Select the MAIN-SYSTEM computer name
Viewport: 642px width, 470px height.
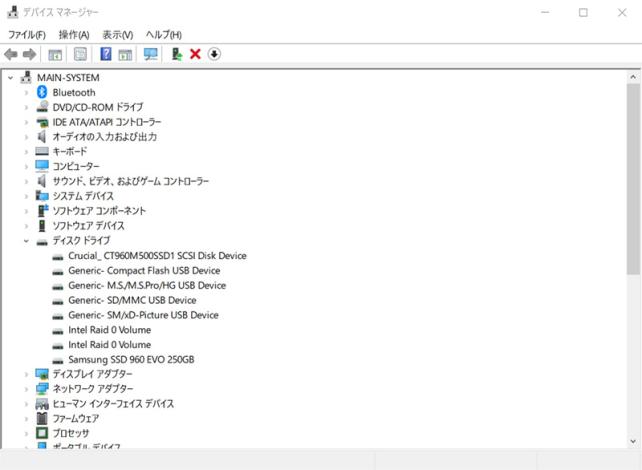point(68,77)
